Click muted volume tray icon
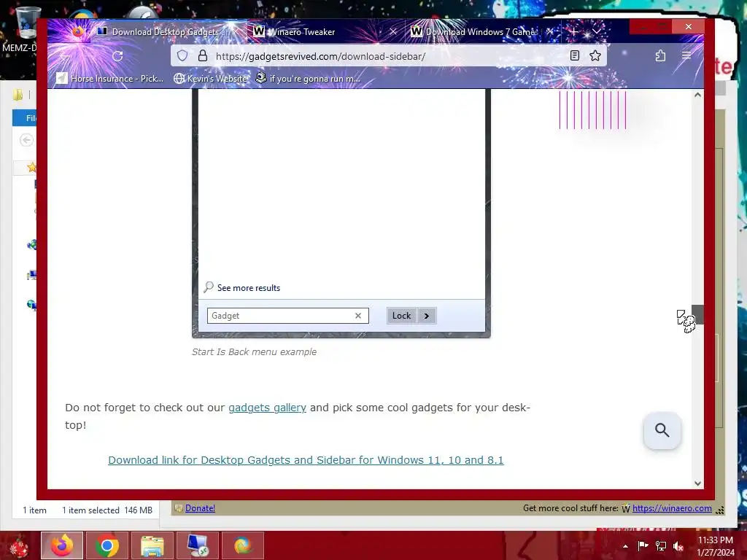The width and height of the screenshot is (747, 560). click(x=678, y=546)
